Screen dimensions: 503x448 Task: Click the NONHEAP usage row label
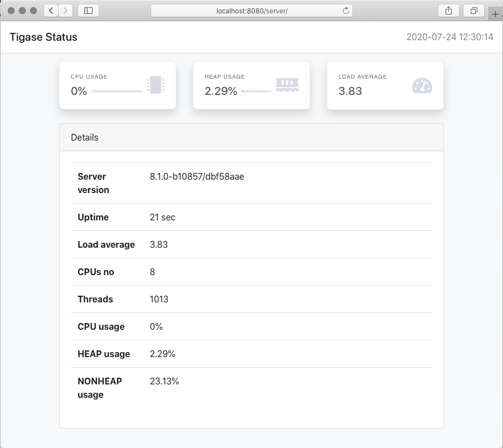click(x=100, y=388)
